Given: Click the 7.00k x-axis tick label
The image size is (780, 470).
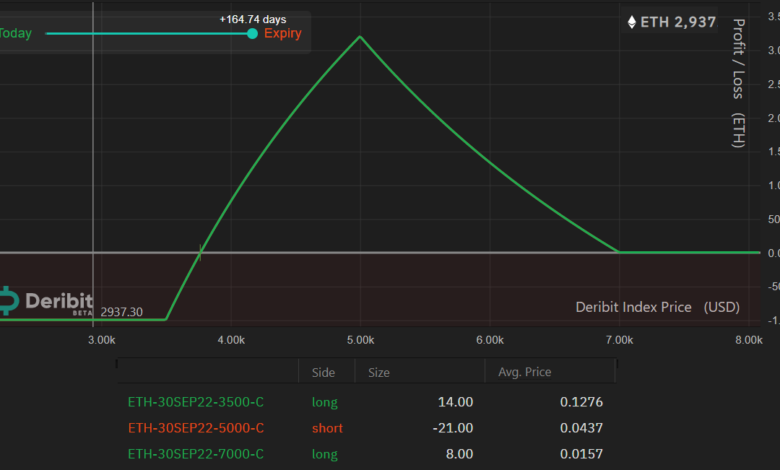Looking at the screenshot, I should tap(619, 340).
